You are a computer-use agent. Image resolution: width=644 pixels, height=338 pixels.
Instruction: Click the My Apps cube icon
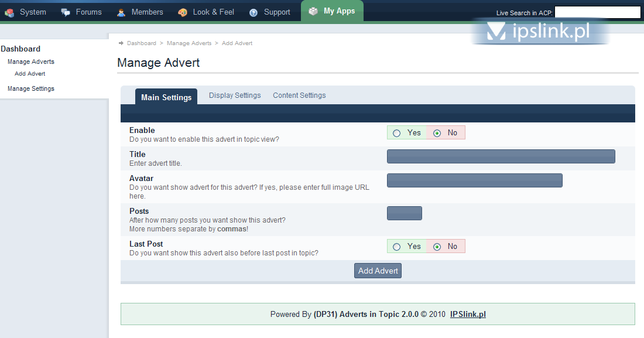(x=313, y=11)
